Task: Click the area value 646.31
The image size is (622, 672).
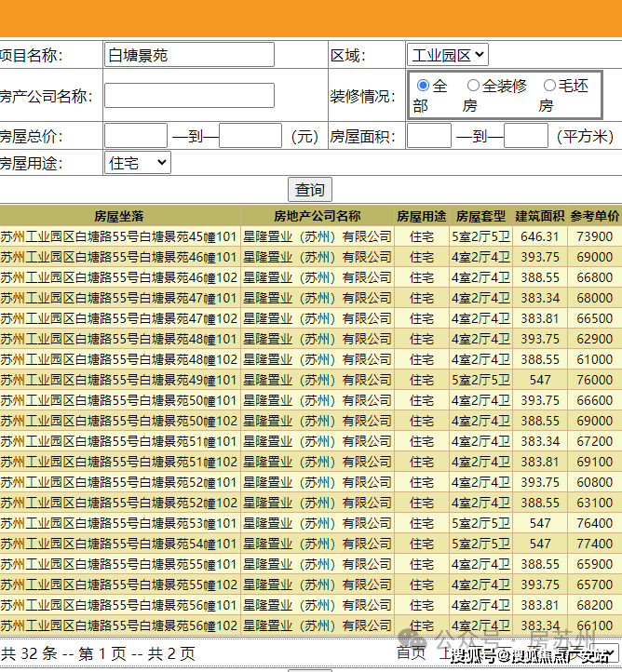Action: 540,236
